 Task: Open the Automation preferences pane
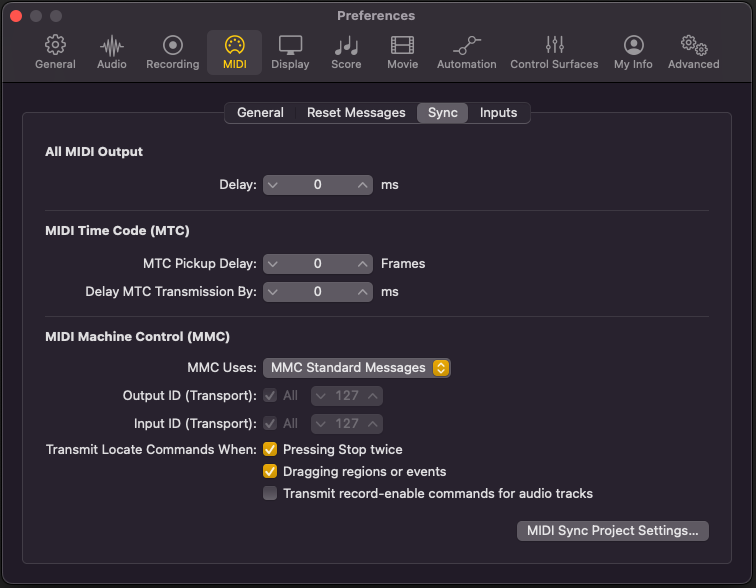(466, 52)
